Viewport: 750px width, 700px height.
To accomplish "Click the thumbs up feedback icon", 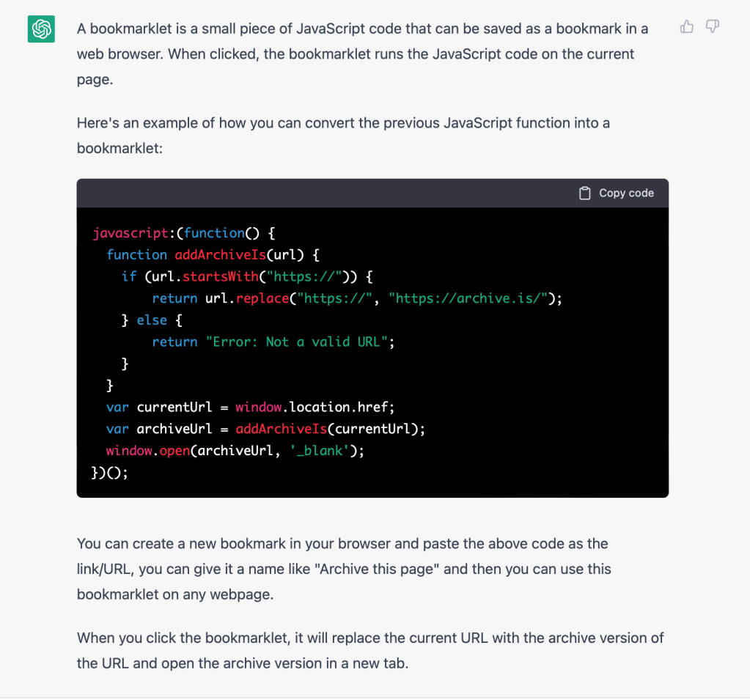I will 687,27.
